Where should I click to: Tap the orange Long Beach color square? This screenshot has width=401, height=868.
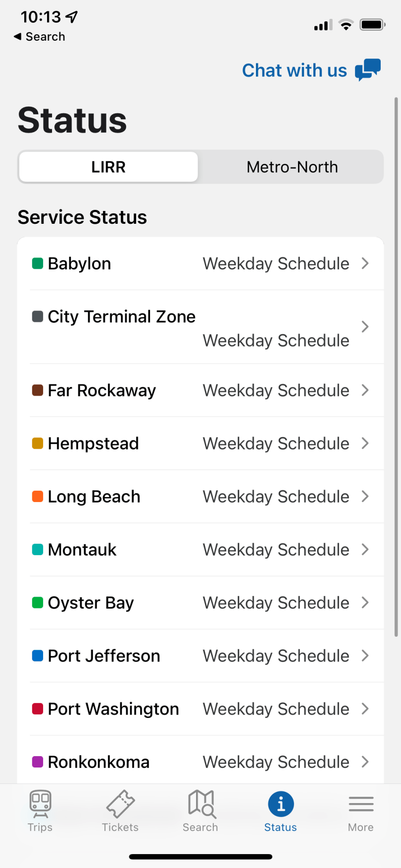(38, 496)
